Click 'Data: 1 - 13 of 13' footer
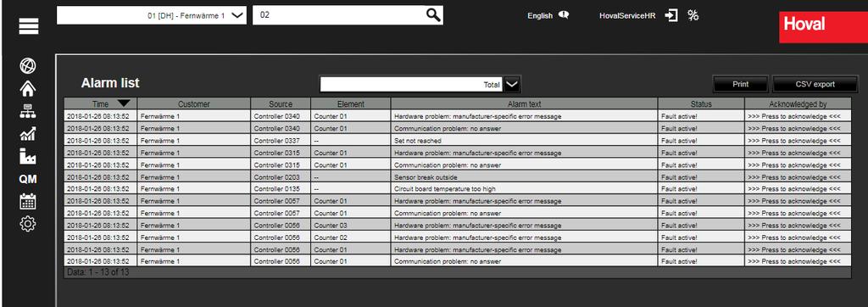 pos(97,272)
